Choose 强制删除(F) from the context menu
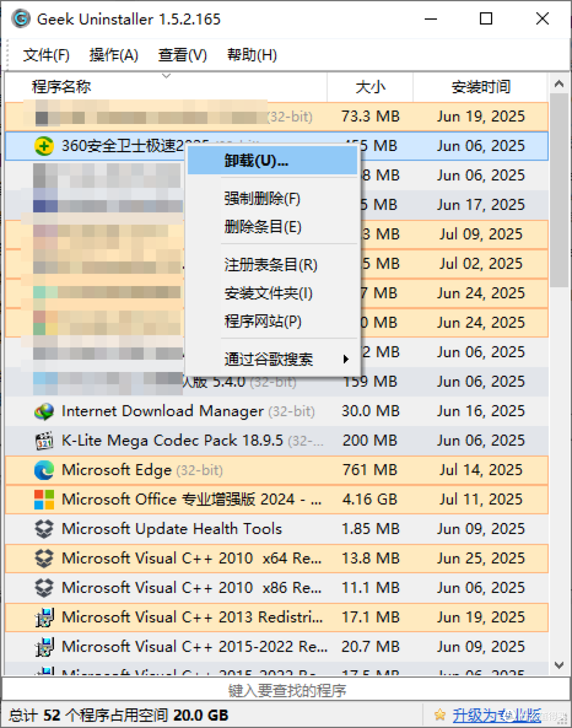 point(272,199)
